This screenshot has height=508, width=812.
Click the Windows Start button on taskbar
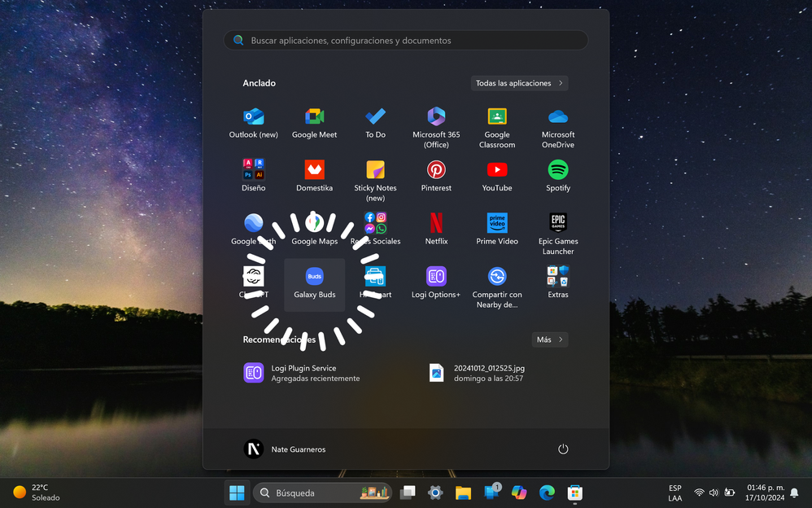pyautogui.click(x=237, y=493)
